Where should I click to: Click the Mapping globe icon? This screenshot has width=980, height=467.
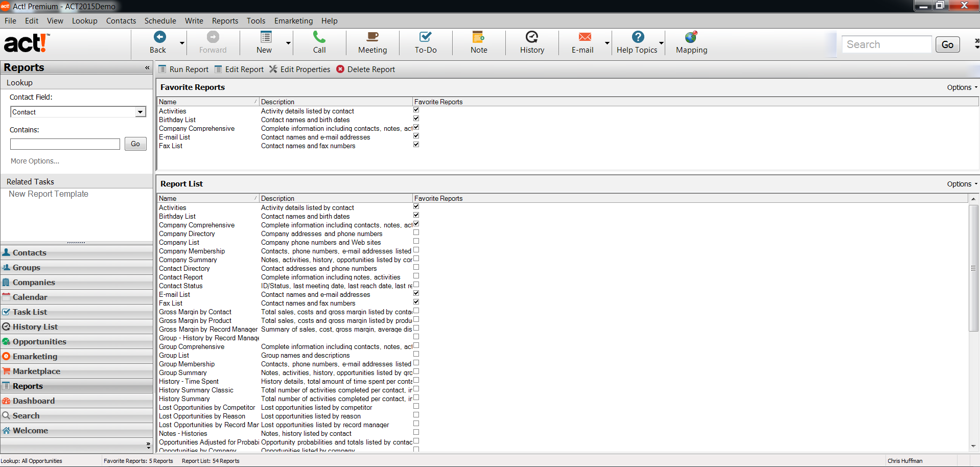pos(691,37)
